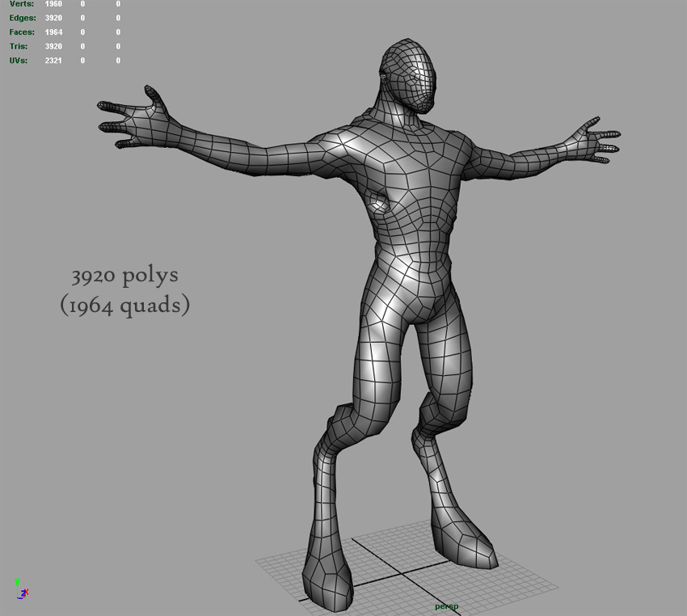Select the Verts label in the HUD
Screen dimensions: 687x616
(22, 4)
